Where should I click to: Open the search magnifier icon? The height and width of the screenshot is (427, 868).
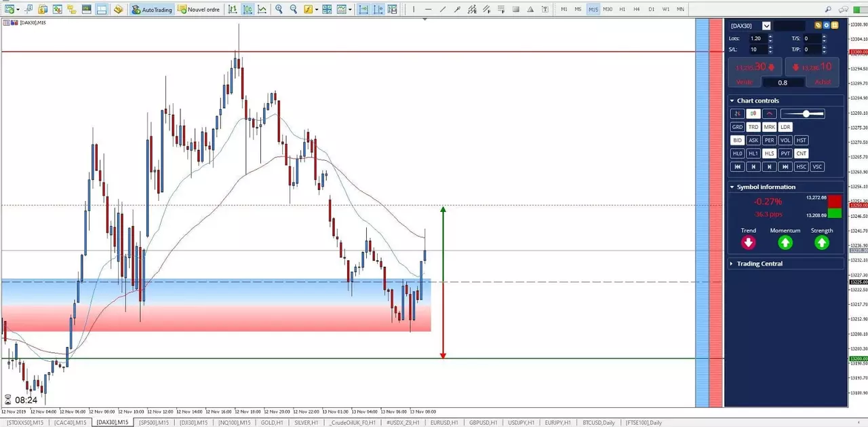828,10
